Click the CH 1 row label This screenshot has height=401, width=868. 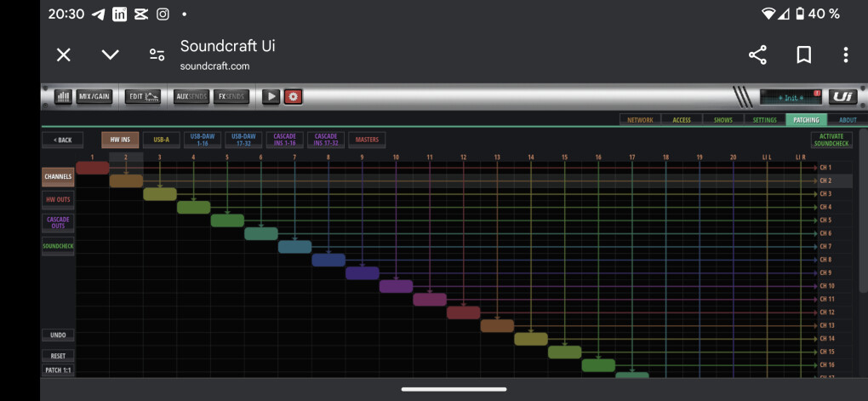pos(825,167)
